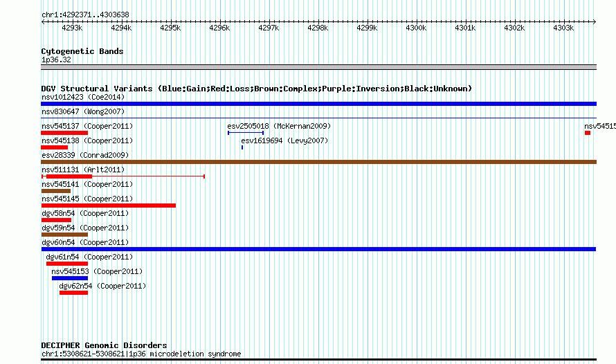Click the small red variant bar at right edge
This screenshot has height=364, width=616.
point(588,133)
